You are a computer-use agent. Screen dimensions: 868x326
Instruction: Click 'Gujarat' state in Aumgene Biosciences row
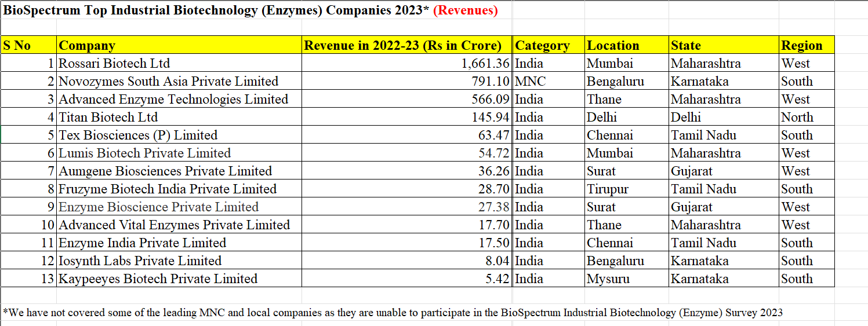pyautogui.click(x=724, y=171)
